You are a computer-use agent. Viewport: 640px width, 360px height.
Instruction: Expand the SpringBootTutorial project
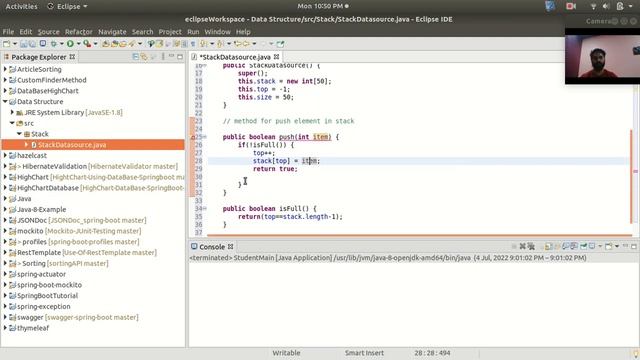click(x=5, y=295)
